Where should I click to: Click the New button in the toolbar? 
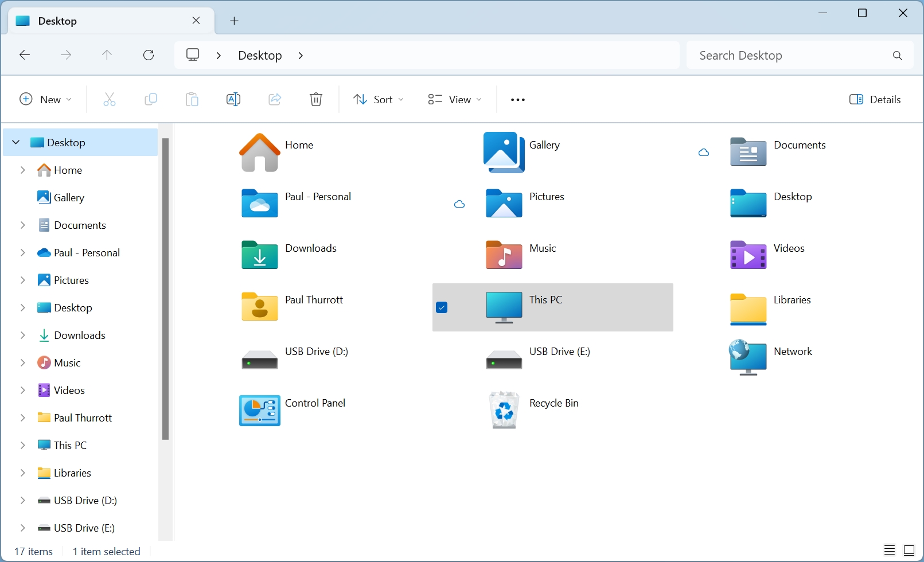[x=46, y=99]
